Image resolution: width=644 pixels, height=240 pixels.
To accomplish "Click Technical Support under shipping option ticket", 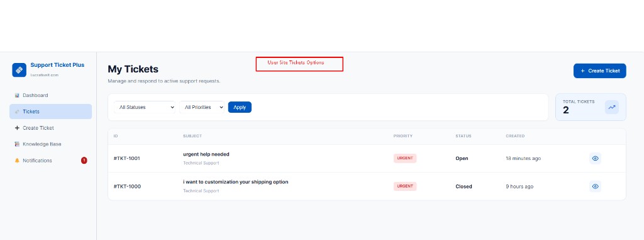I will click(x=201, y=191).
